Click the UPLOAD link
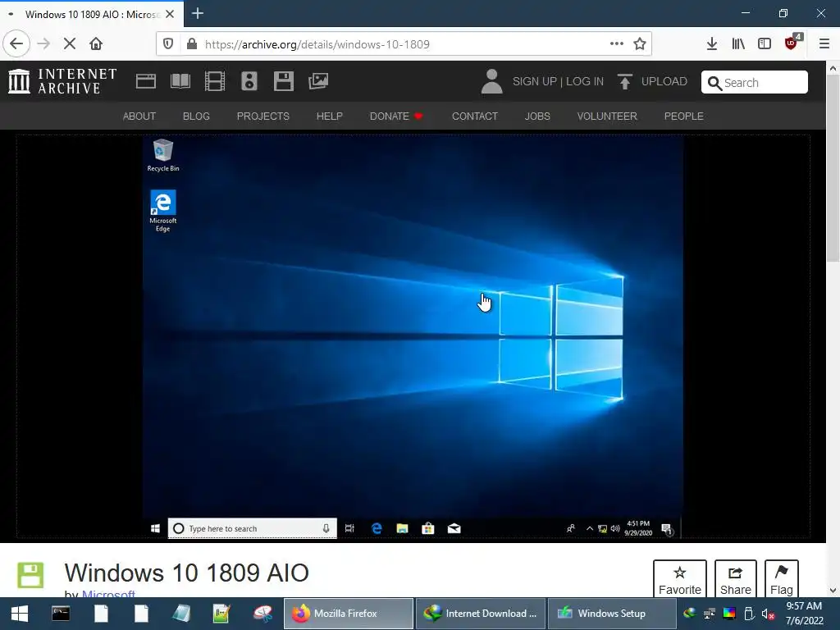The width and height of the screenshot is (840, 630). point(652,81)
